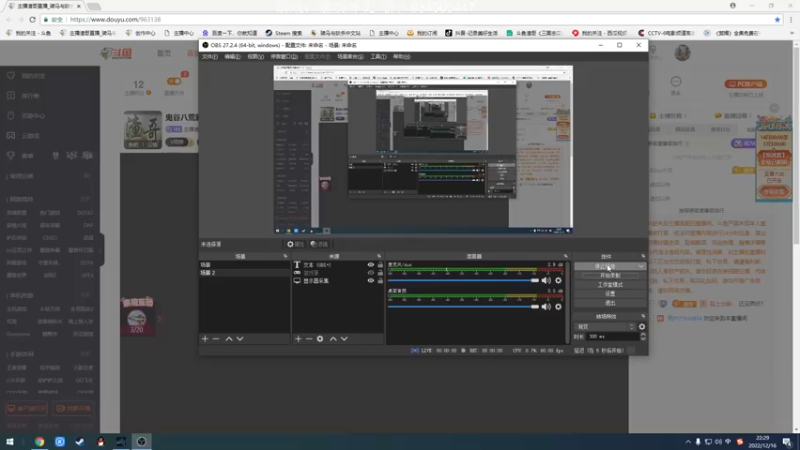Screen dimensions: 800x450
Task: Open the Edit menu in OBS
Action: (x=232, y=57)
